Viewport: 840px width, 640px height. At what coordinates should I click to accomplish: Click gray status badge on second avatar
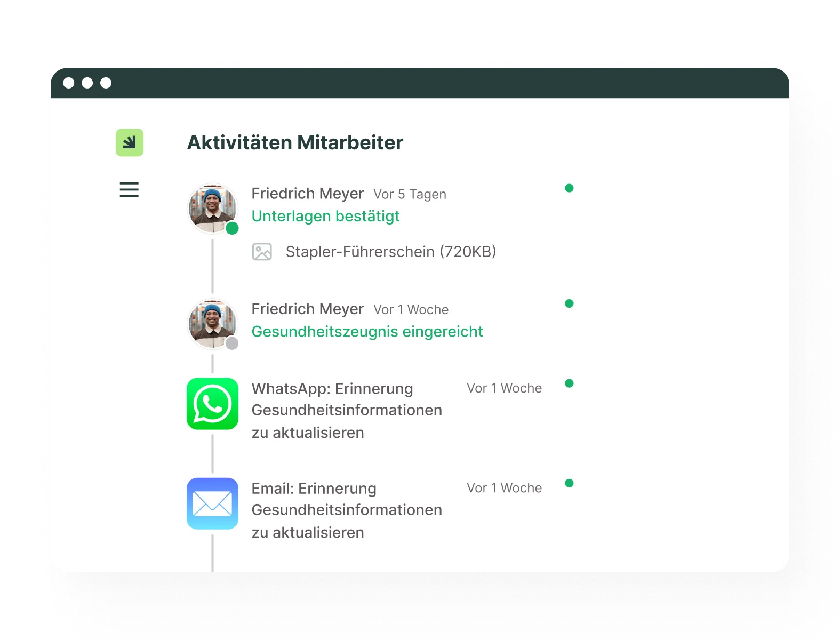pyautogui.click(x=232, y=343)
